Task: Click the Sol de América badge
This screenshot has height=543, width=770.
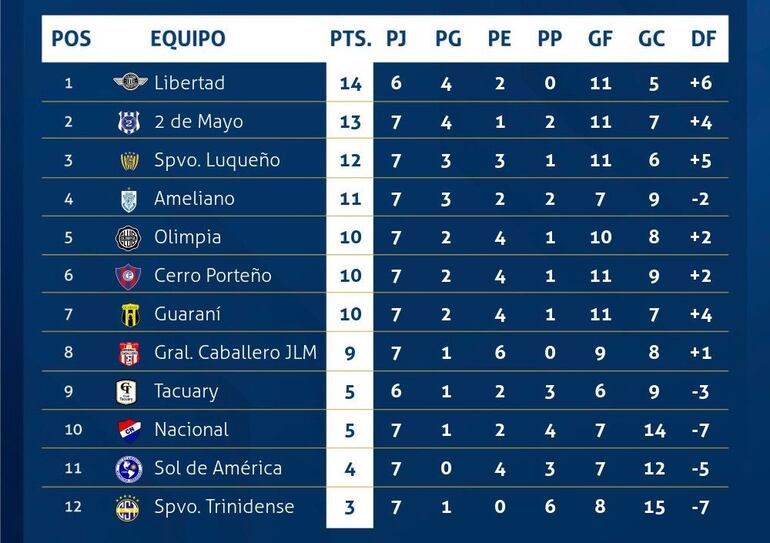Action: pos(129,468)
